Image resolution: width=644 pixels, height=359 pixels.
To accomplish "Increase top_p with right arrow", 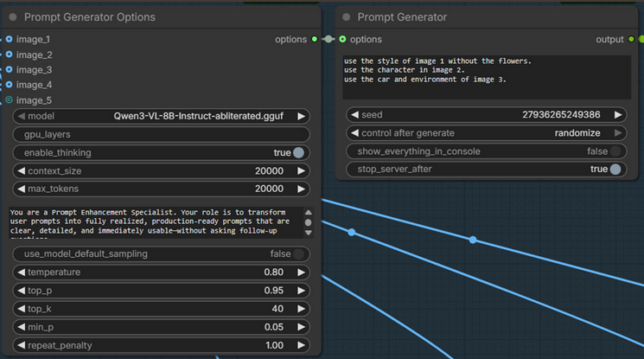I will 301,291.
